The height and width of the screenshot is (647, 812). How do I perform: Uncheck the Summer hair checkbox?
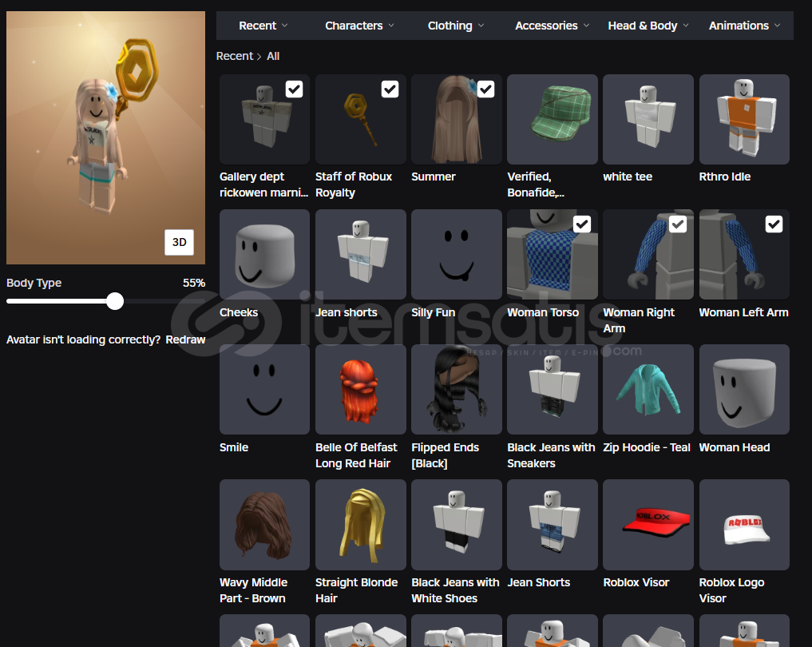pyautogui.click(x=485, y=89)
